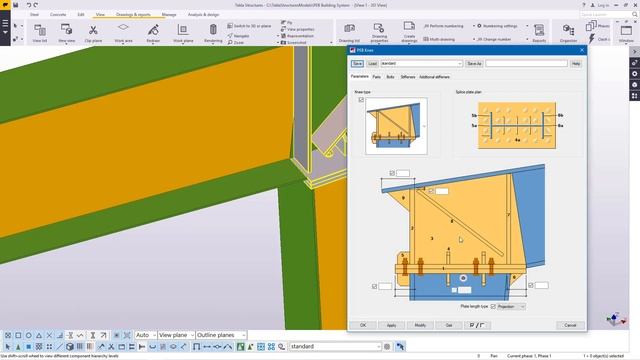Viewport: 640px width, 360px height.
Task: Open the Organizer tool
Action: coord(568,33)
